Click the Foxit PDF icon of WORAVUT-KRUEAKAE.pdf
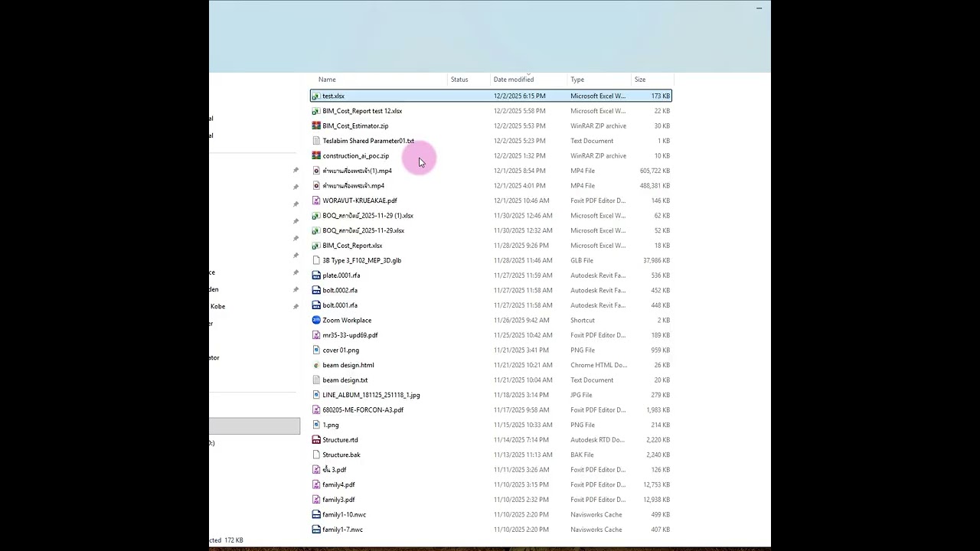Image resolution: width=980 pixels, height=551 pixels. 316,201
